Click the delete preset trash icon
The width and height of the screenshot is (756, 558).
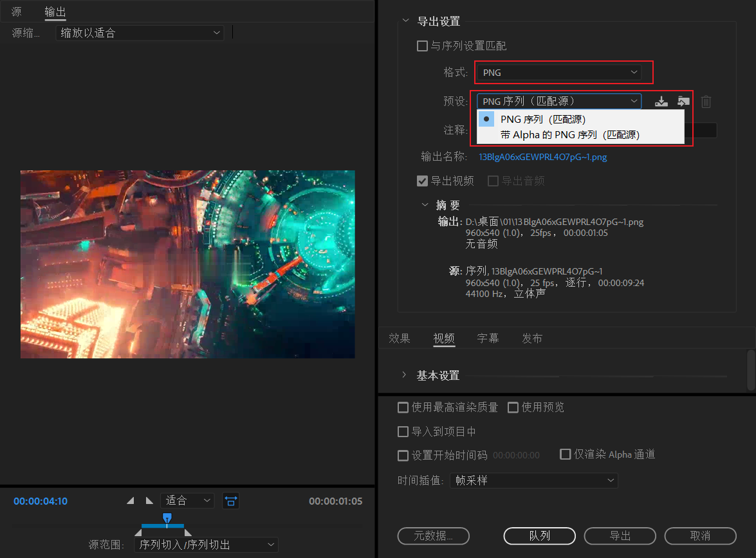tap(706, 102)
